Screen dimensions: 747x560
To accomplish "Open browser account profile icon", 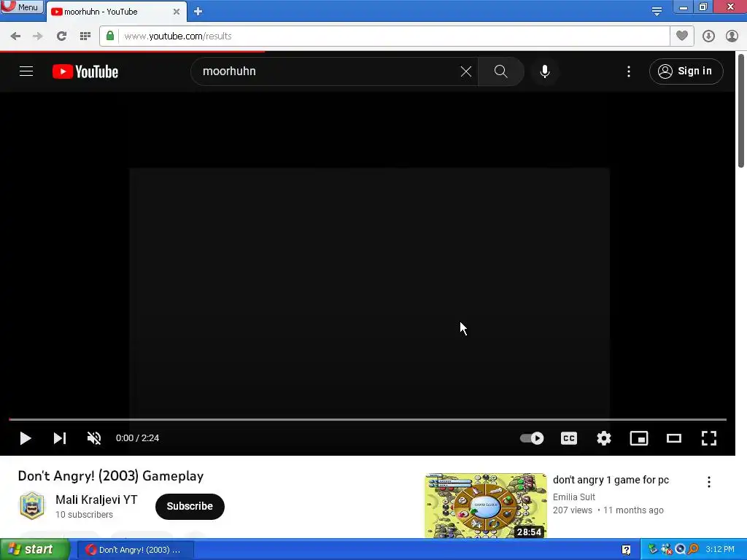I will tap(732, 36).
